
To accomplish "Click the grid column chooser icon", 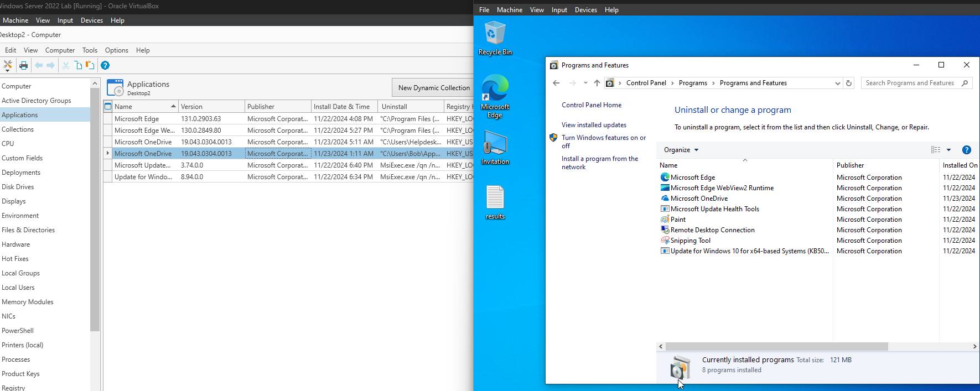I will (108, 106).
